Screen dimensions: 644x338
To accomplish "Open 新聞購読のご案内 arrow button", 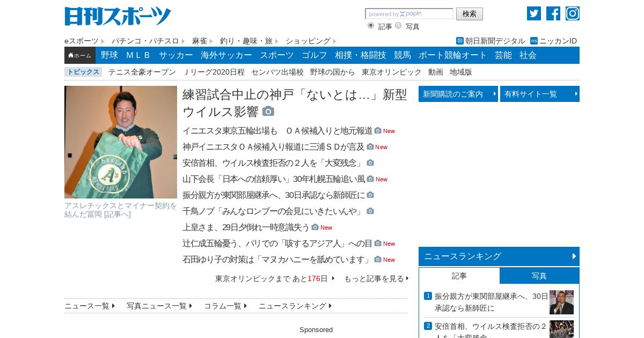I will coord(458,94).
